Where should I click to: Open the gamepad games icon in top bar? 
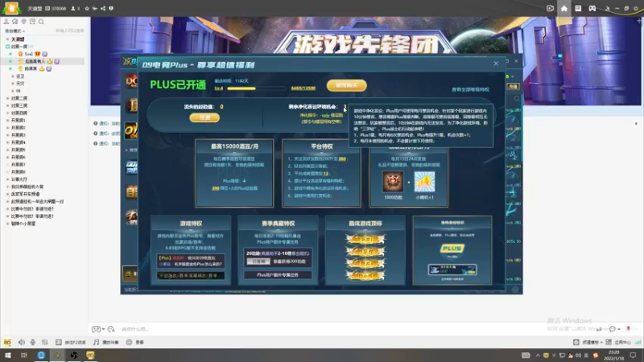592,8
